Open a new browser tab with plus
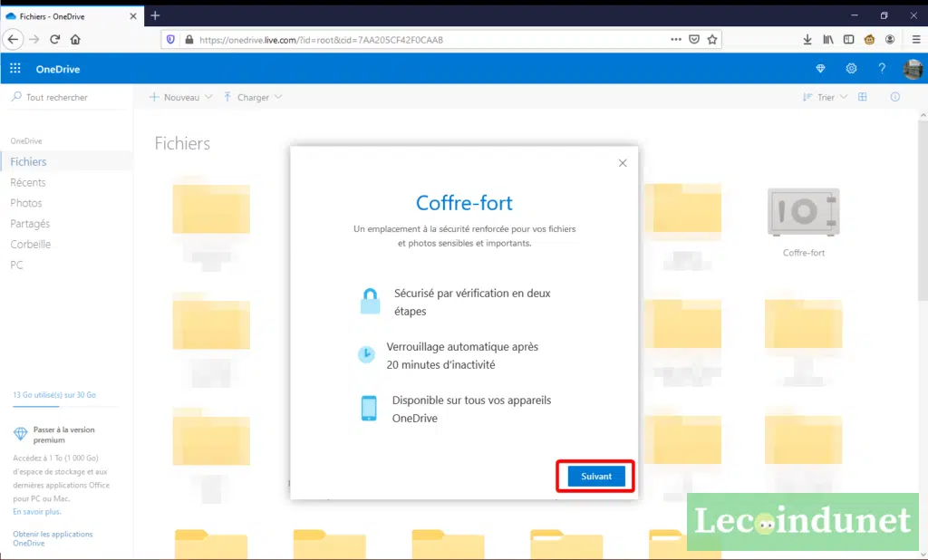928x560 pixels. [x=155, y=16]
